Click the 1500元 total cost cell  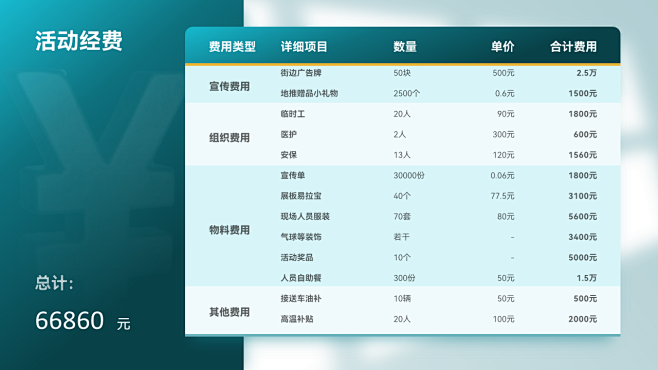click(583, 94)
